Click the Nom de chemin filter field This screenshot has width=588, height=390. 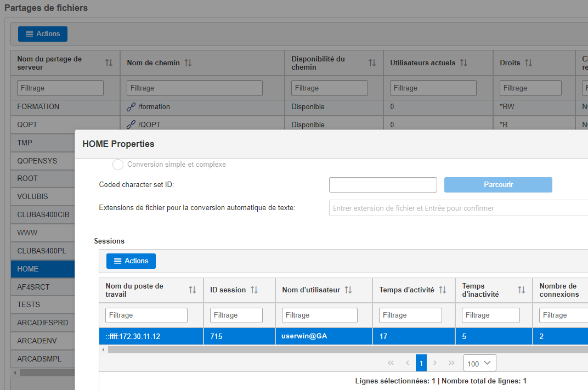(194, 88)
